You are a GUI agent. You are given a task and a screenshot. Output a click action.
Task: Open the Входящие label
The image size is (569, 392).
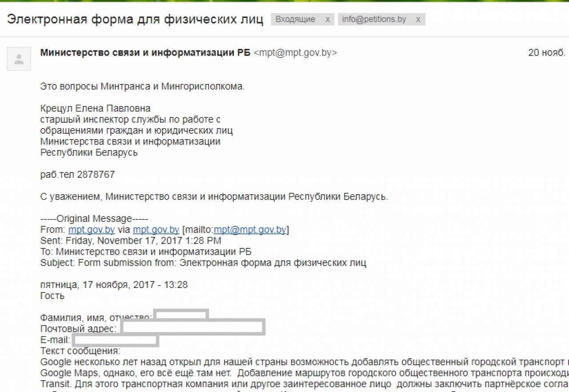(x=295, y=20)
